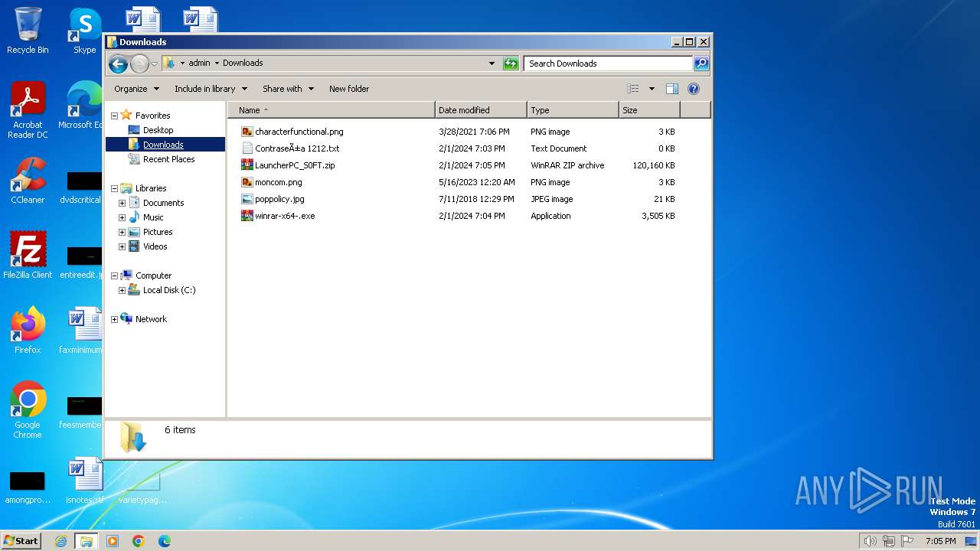Viewport: 980px width, 551px height.
Task: Select Firefox desktop icon
Action: [28, 331]
